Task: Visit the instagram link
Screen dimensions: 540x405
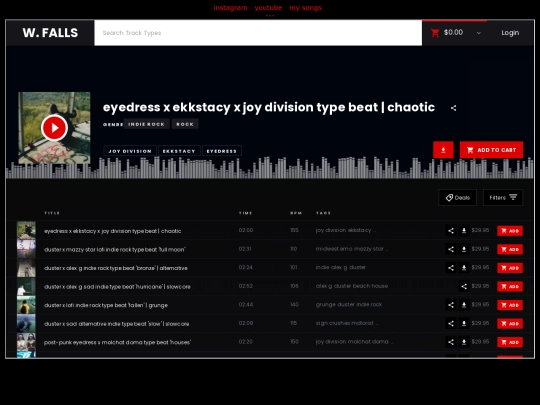Action: [x=230, y=8]
